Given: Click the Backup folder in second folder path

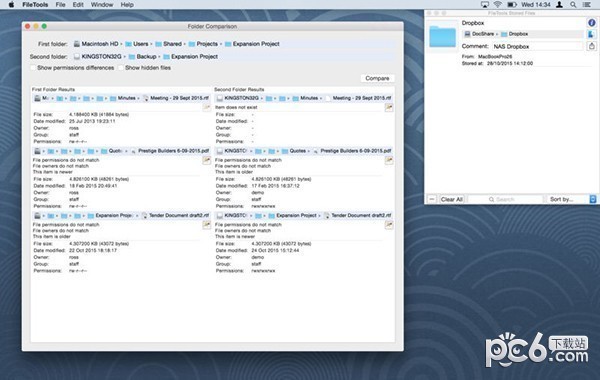Looking at the screenshot, I should 142,57.
